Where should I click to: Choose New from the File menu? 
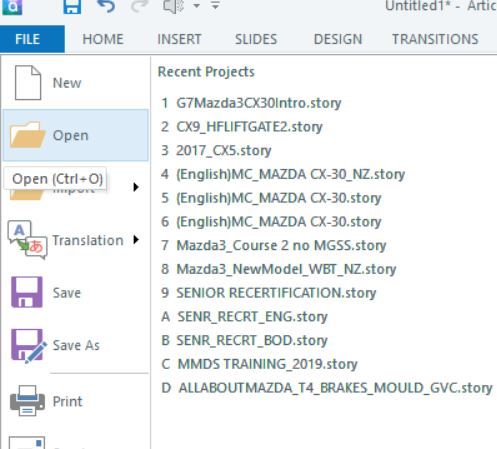coord(76,83)
